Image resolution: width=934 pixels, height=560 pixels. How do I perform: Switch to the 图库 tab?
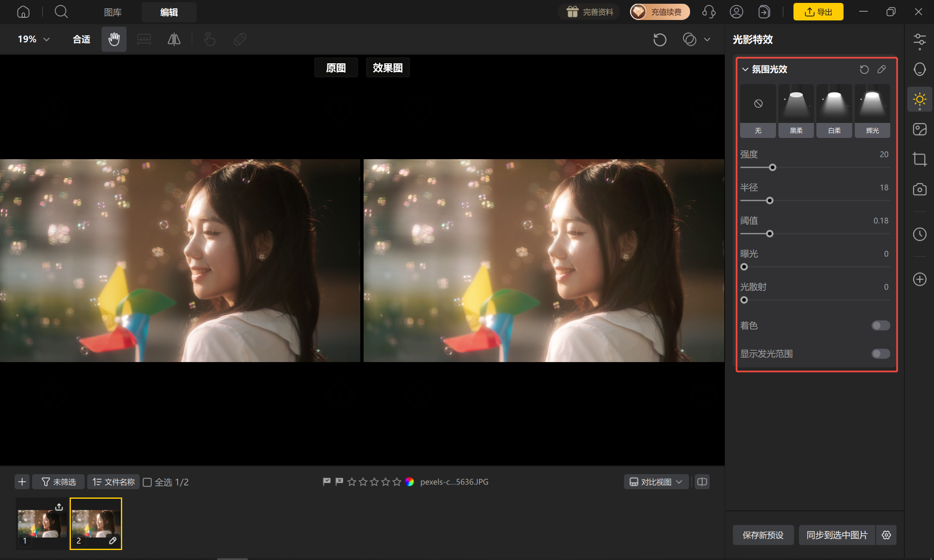113,12
